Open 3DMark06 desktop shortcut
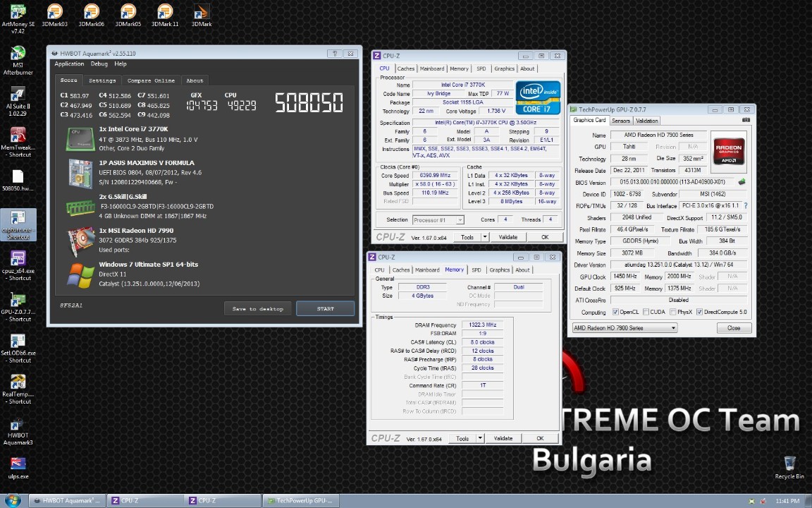Screen dimensions: 812x508 (92, 15)
